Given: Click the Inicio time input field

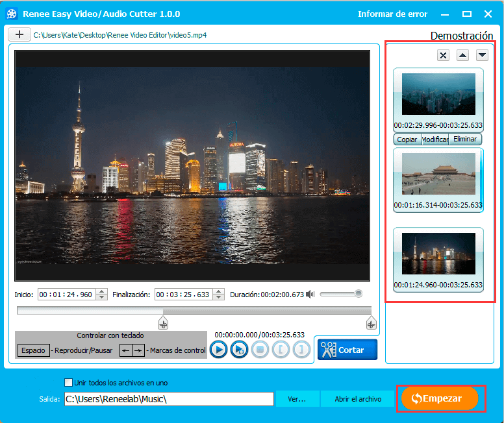Looking at the screenshot, I should tap(66, 294).
